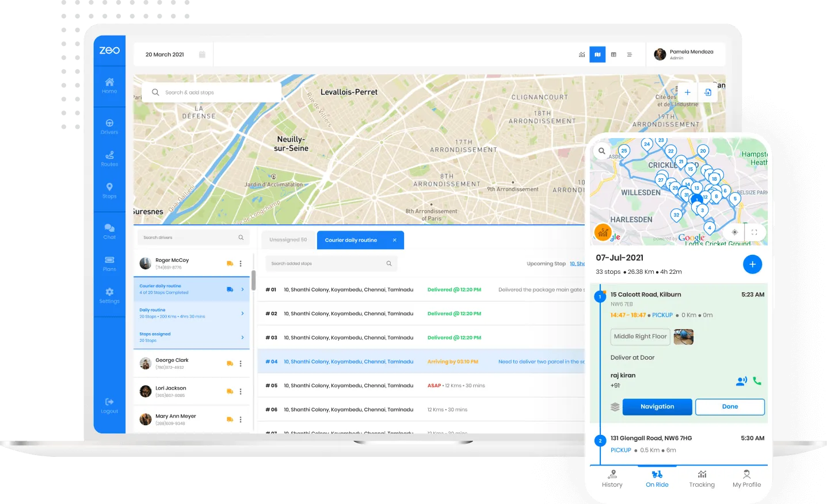This screenshot has height=504, width=827.
Task: Open History tab in mobile app
Action: pyautogui.click(x=612, y=479)
